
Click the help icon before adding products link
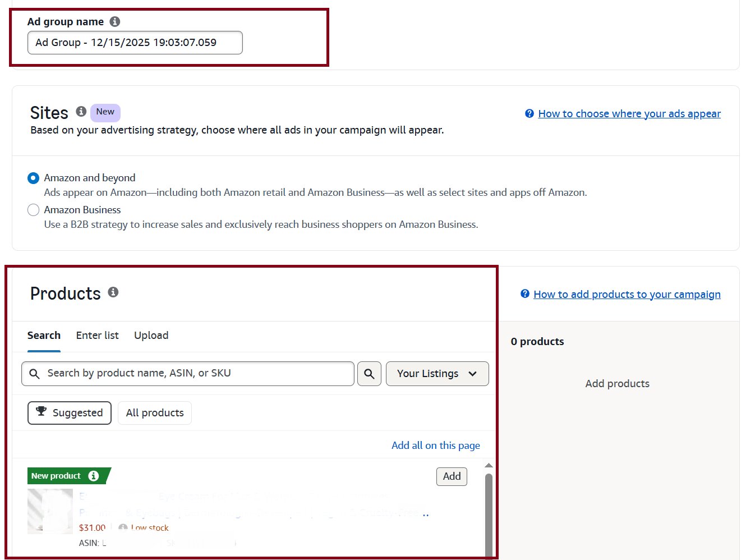click(524, 293)
